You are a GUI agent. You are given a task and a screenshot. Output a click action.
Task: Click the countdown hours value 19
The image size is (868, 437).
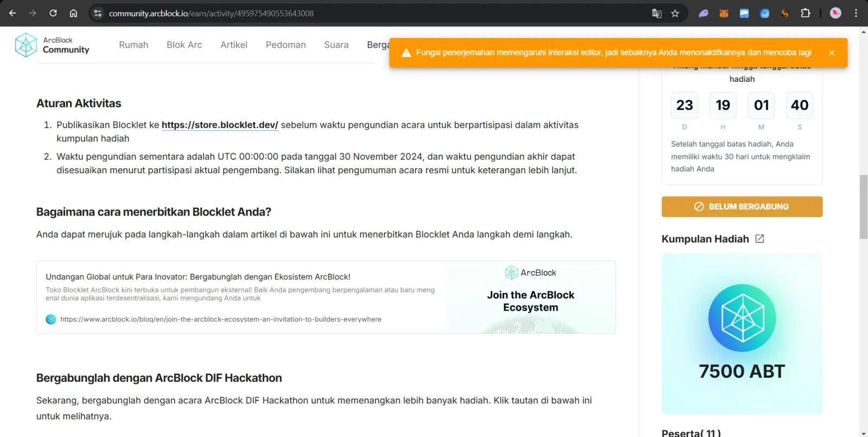[723, 105]
